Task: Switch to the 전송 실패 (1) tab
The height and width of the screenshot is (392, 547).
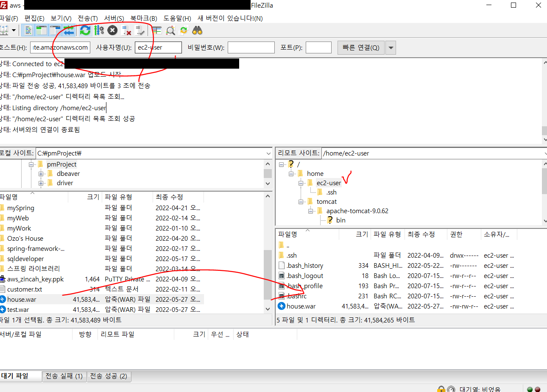Action: coord(64,376)
